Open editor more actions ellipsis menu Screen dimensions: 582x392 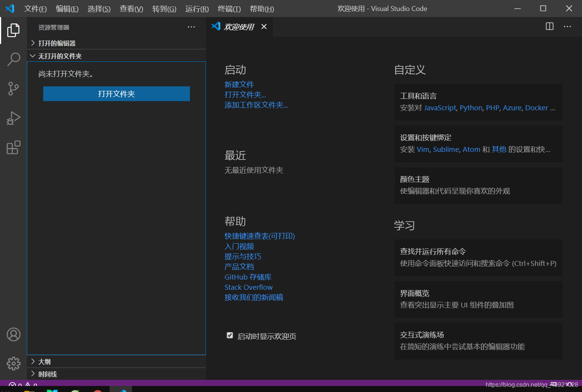click(x=567, y=27)
